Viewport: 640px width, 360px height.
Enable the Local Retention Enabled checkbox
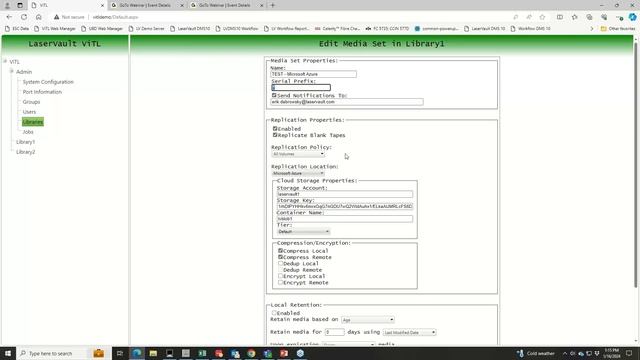274,313
